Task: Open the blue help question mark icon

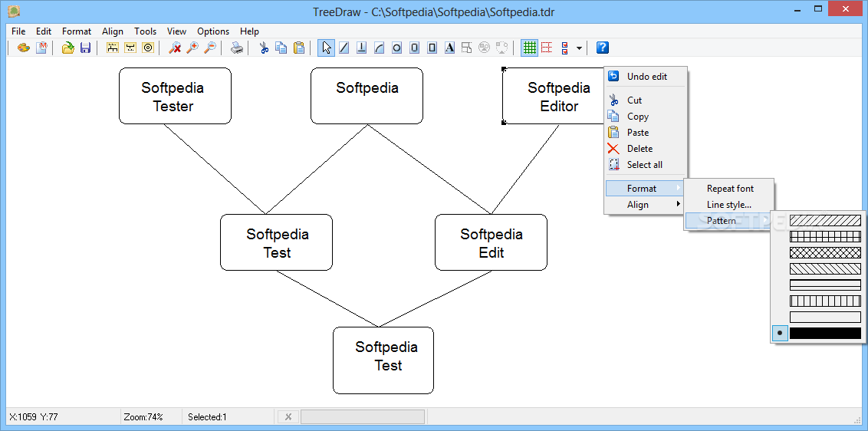Action: (x=603, y=48)
